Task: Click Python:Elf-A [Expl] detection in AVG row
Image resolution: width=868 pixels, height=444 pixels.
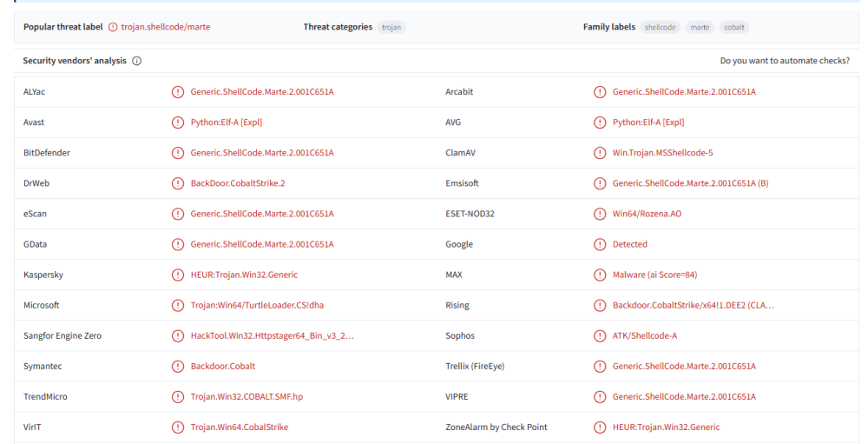Action: [648, 123]
